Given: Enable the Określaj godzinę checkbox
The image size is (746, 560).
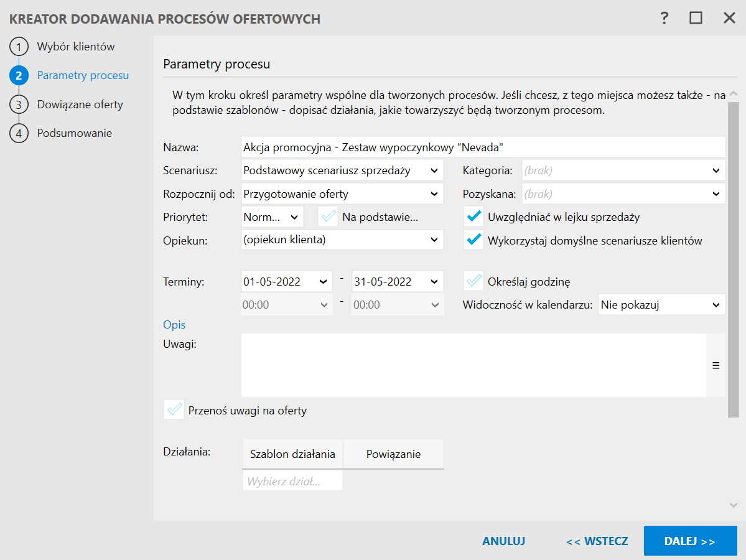Looking at the screenshot, I should [473, 281].
